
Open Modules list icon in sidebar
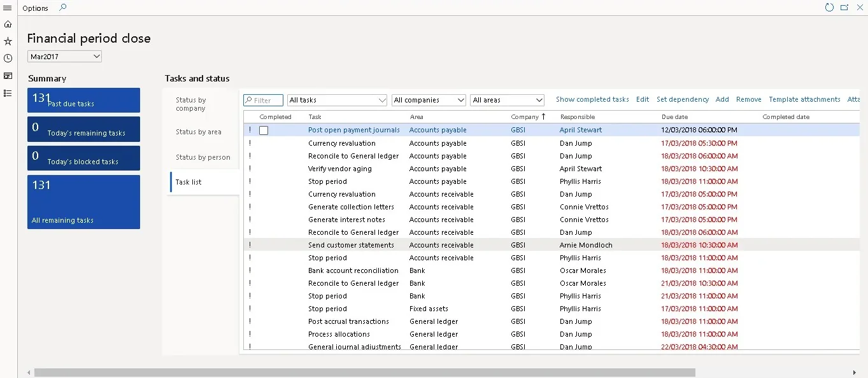click(8, 93)
